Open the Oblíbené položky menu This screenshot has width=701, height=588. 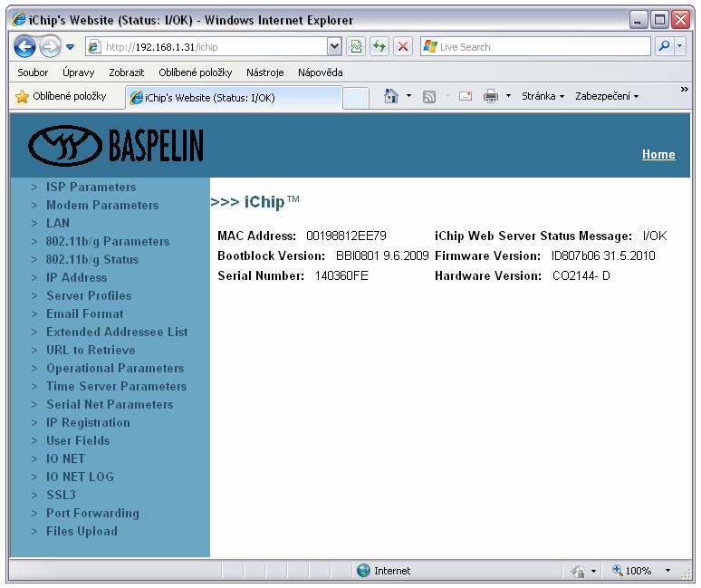pos(196,72)
